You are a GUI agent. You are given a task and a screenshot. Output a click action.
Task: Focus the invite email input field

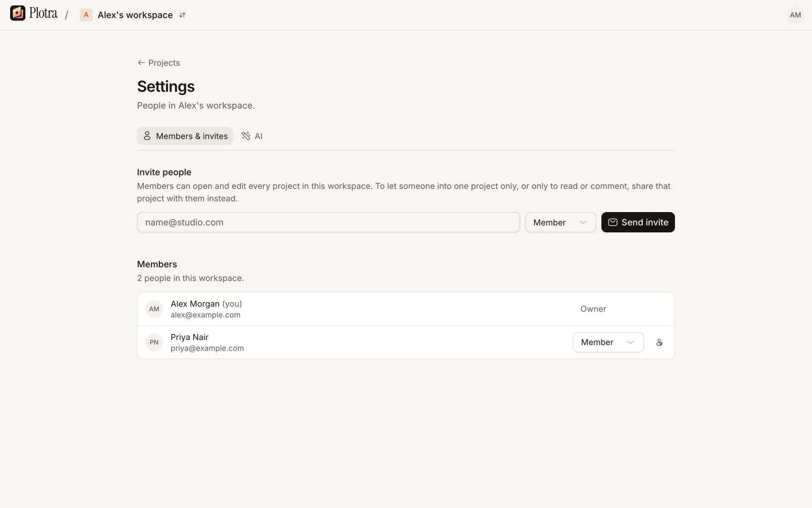328,222
